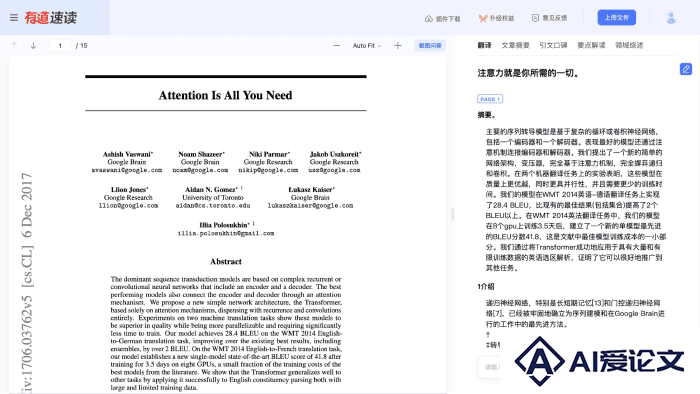Go to previous page with up arrow

click(x=14, y=46)
